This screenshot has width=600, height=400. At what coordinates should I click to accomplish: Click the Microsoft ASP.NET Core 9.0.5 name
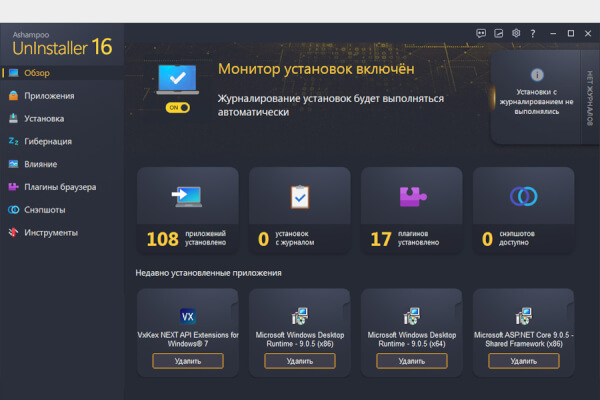coord(523,339)
